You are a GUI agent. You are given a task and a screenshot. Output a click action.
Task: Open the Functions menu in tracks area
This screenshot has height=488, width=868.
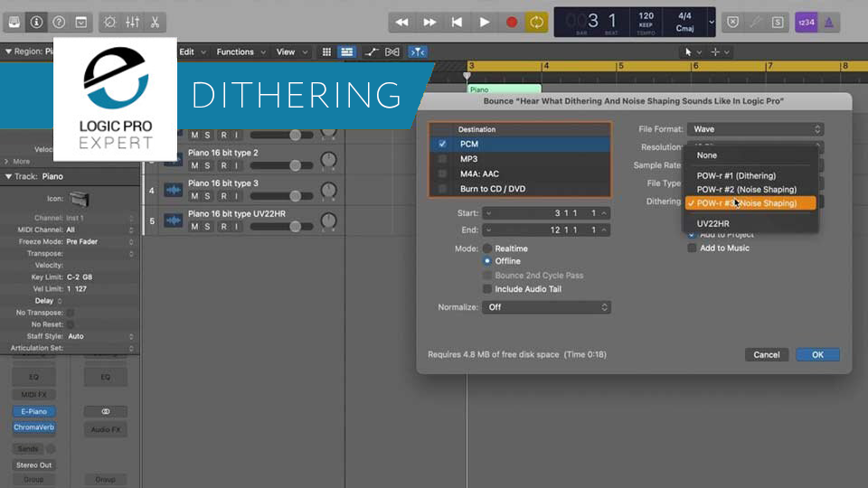click(241, 52)
